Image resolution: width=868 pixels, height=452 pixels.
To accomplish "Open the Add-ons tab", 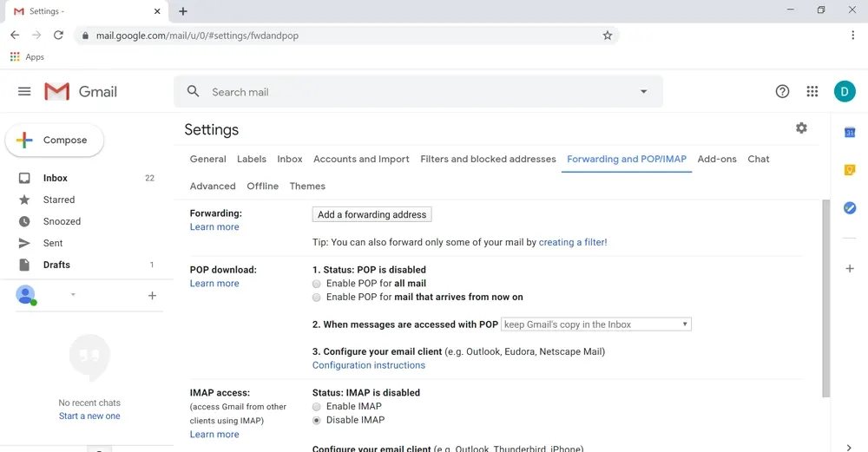I will [717, 160].
